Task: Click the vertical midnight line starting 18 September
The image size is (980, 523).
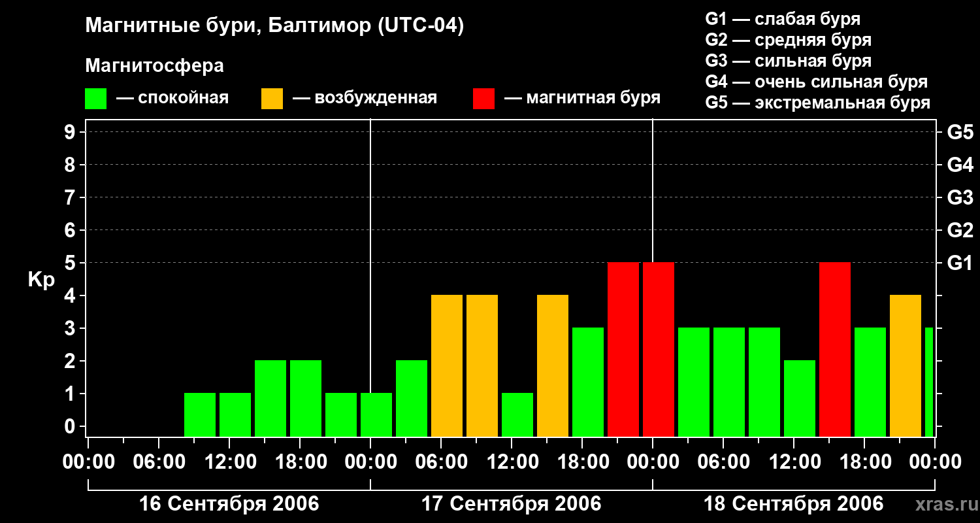Action: (653, 190)
